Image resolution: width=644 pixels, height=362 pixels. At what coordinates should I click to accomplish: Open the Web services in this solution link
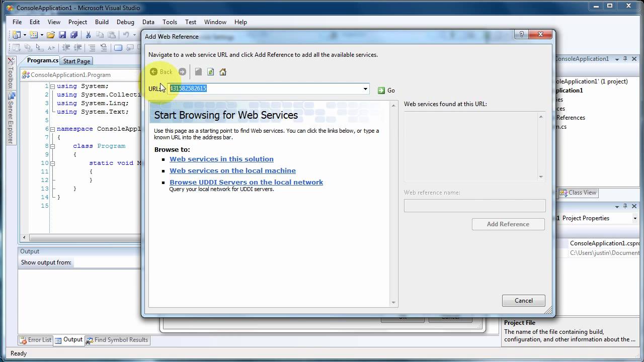221,159
